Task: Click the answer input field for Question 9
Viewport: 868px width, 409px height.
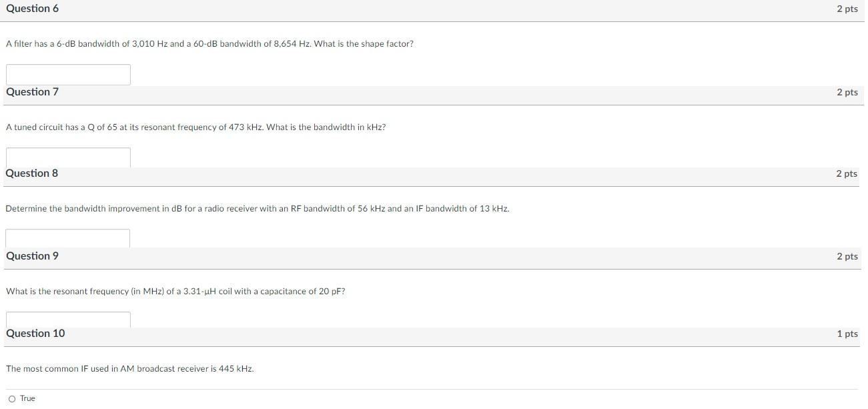Action: pos(67,320)
